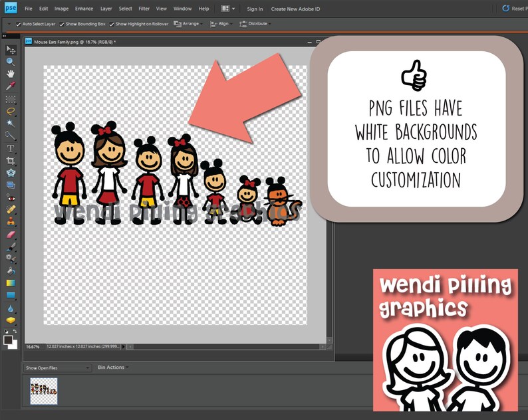The width and height of the screenshot is (528, 420).
Task: Select the Clone Stamp tool
Action: click(11, 221)
